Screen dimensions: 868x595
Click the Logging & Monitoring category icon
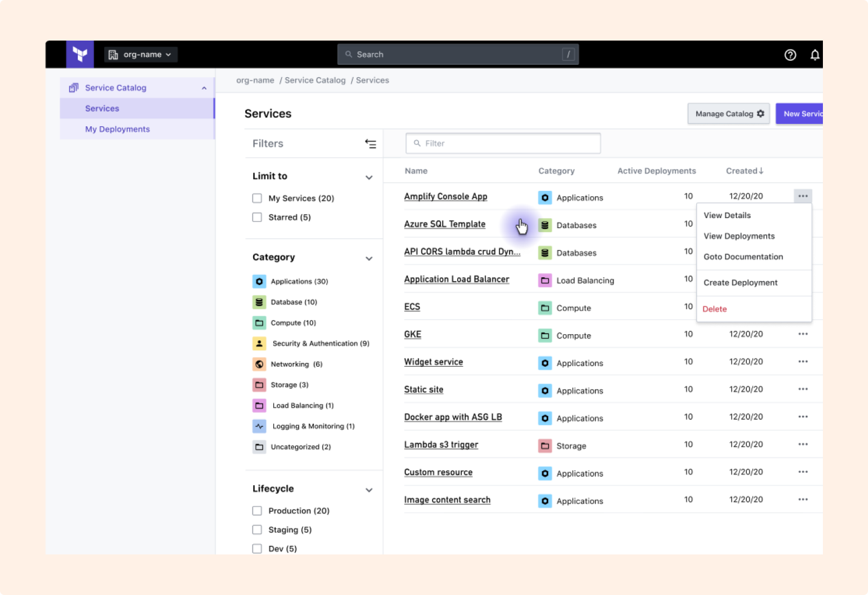tap(259, 426)
